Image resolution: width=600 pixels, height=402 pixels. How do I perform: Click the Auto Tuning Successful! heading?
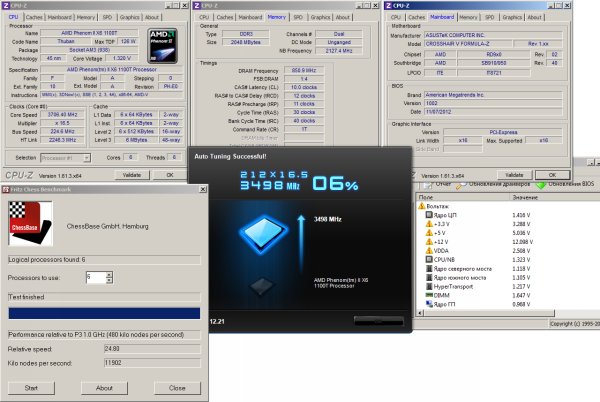click(x=230, y=156)
